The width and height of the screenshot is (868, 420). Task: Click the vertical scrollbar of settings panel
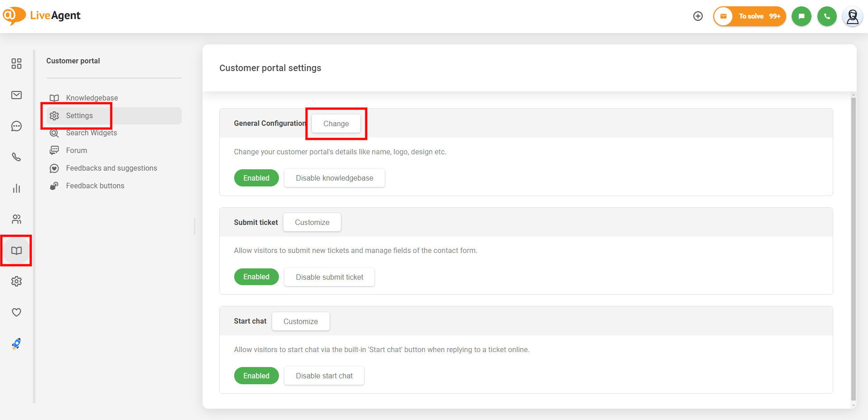[x=853, y=249]
